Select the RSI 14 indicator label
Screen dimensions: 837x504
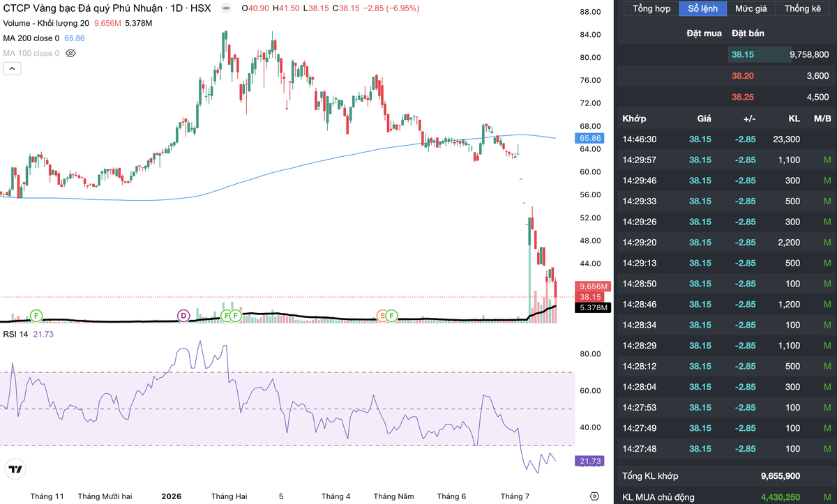click(x=16, y=334)
